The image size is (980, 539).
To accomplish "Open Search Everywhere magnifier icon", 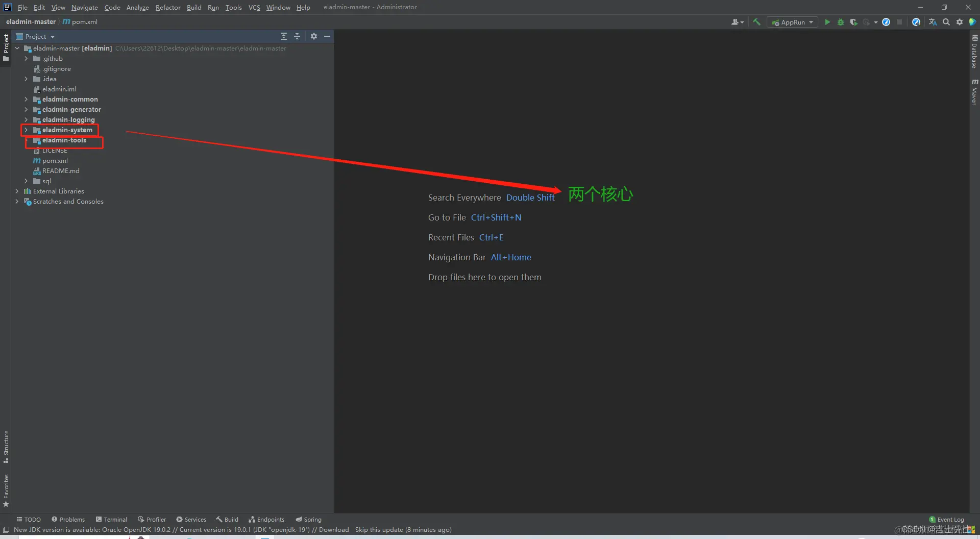I will (946, 22).
